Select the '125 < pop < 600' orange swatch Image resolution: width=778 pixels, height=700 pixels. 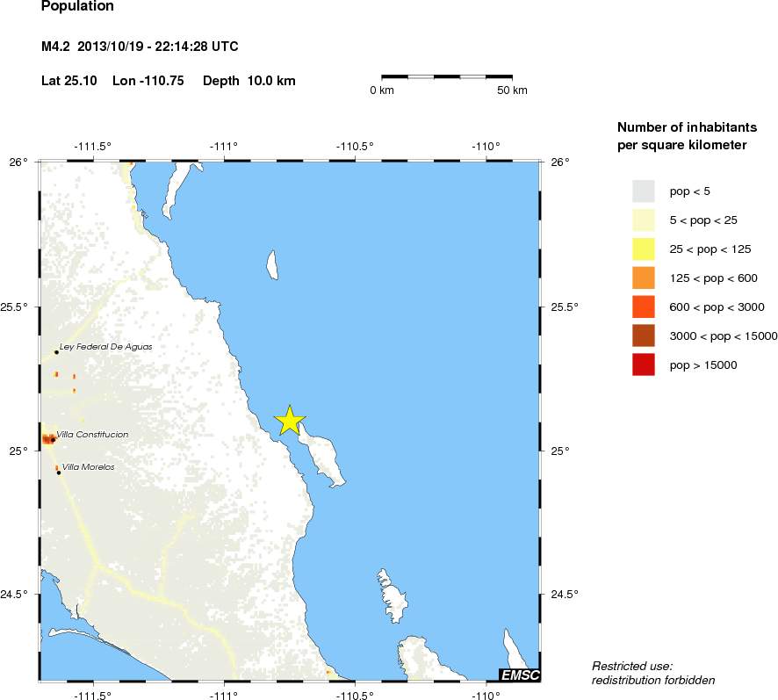point(644,278)
